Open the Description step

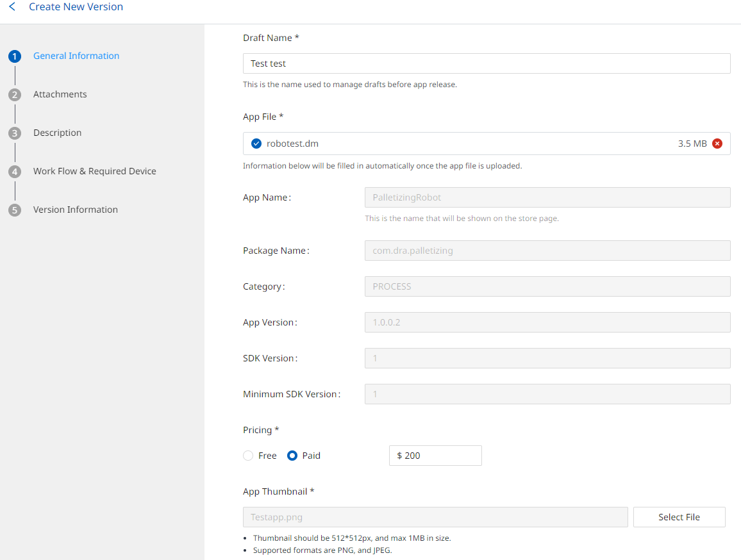58,133
